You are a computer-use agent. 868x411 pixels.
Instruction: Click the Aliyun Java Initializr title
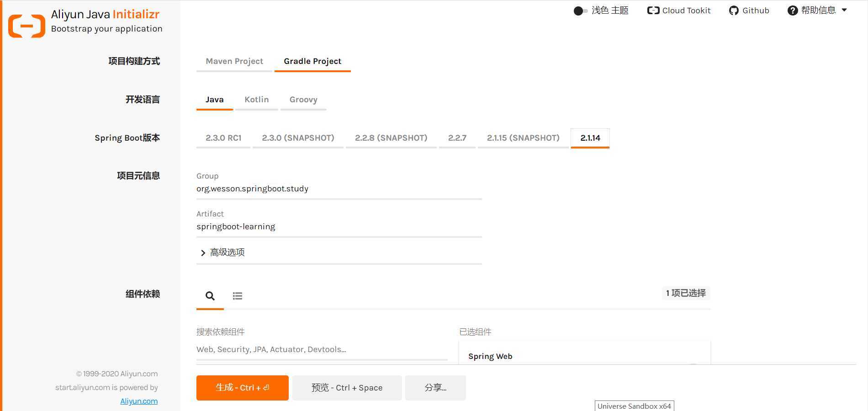point(105,14)
